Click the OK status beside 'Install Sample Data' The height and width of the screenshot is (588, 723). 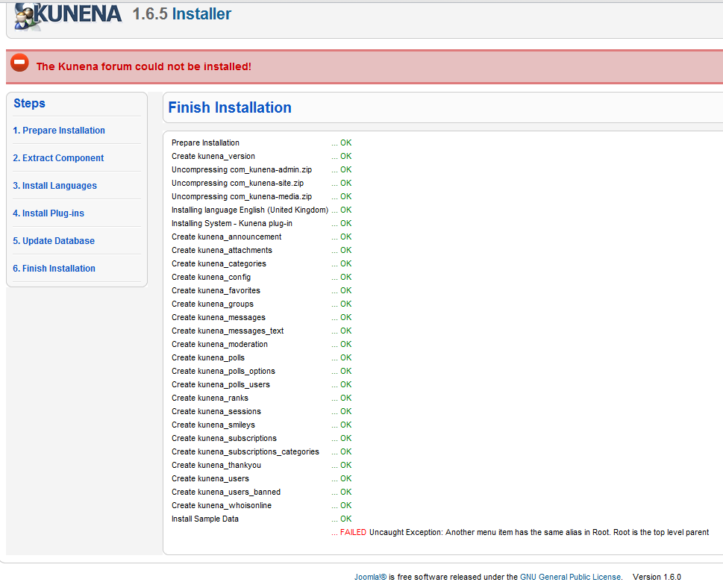click(x=345, y=519)
